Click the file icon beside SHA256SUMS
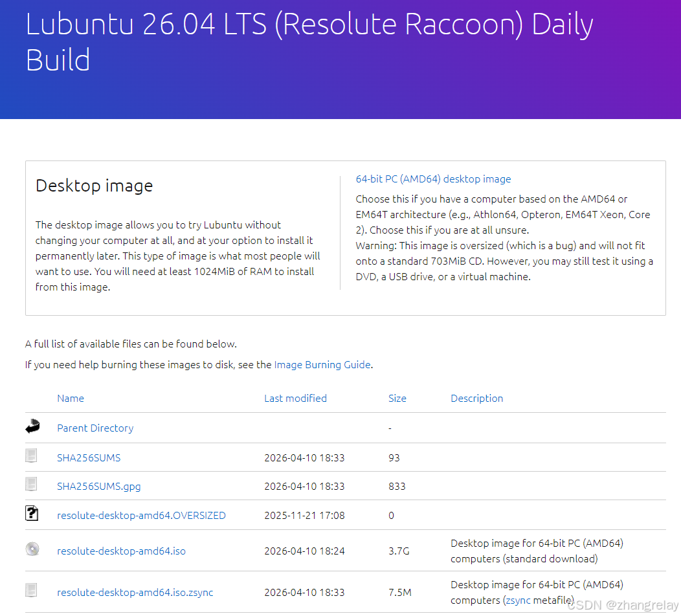Image resolution: width=681 pixels, height=616 pixels. [31, 456]
